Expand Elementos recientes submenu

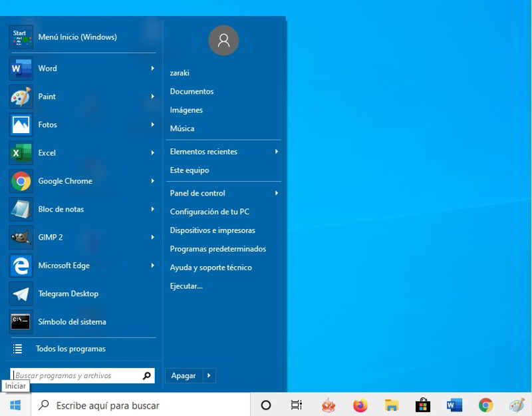276,152
